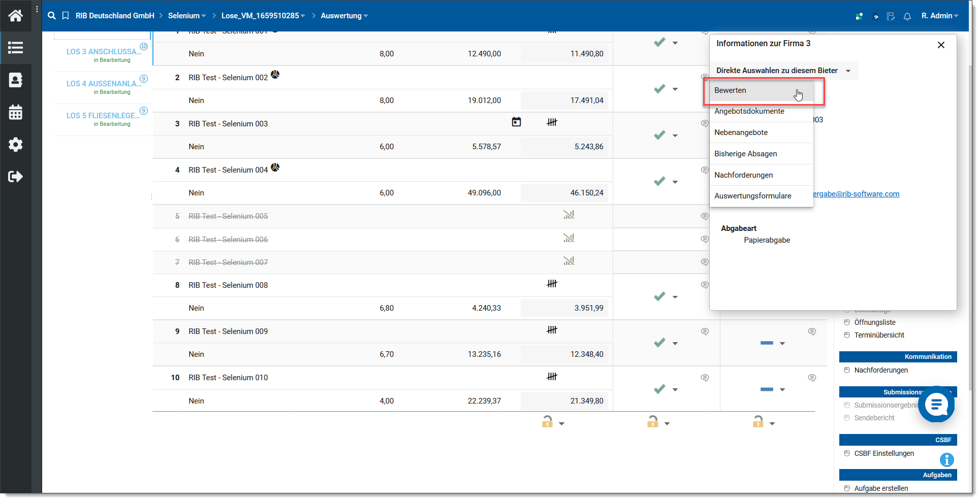Select Nebenangebote menu entry
The image size is (980, 501).
762,132
